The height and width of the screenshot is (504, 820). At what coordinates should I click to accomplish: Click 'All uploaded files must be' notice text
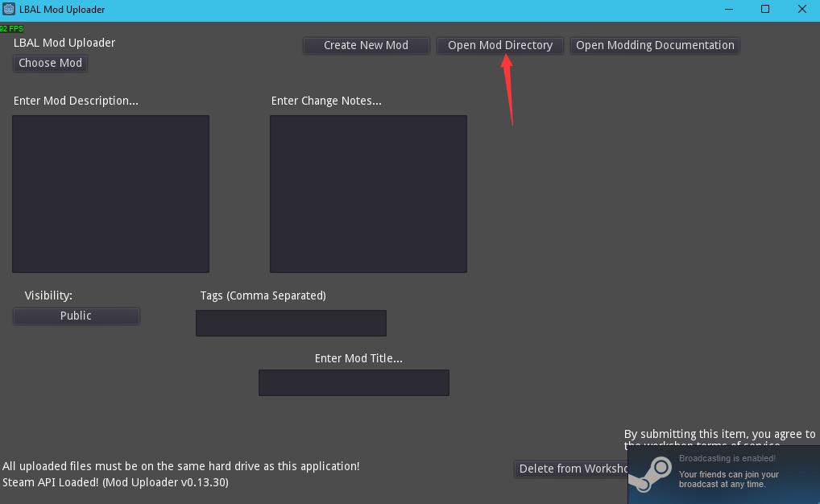pyautogui.click(x=181, y=466)
